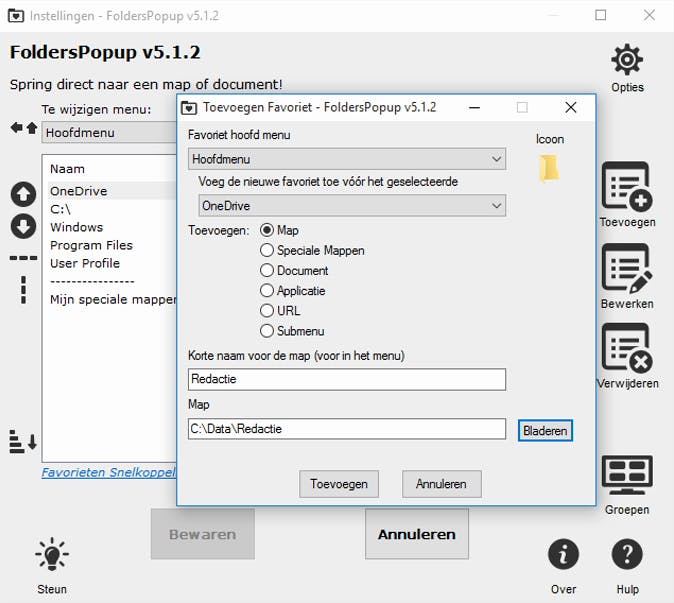Open Favoriet hoofd menu dropdown
This screenshot has width=674, height=603.
pos(347,159)
